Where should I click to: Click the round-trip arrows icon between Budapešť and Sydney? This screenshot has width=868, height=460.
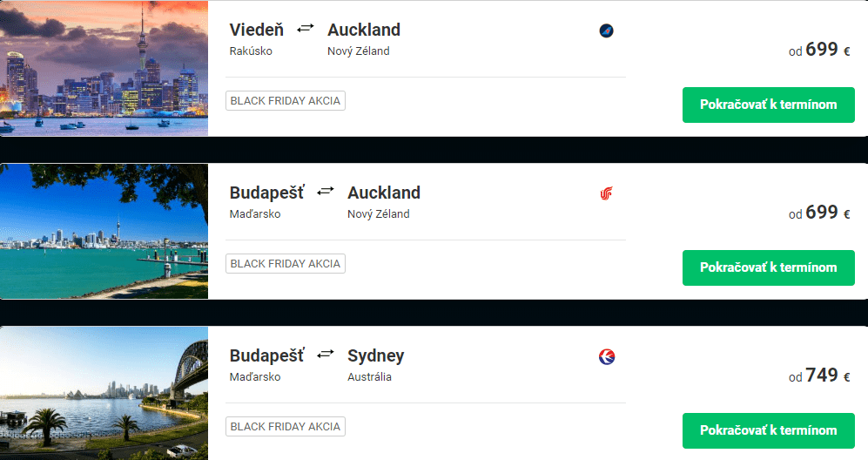pos(325,355)
